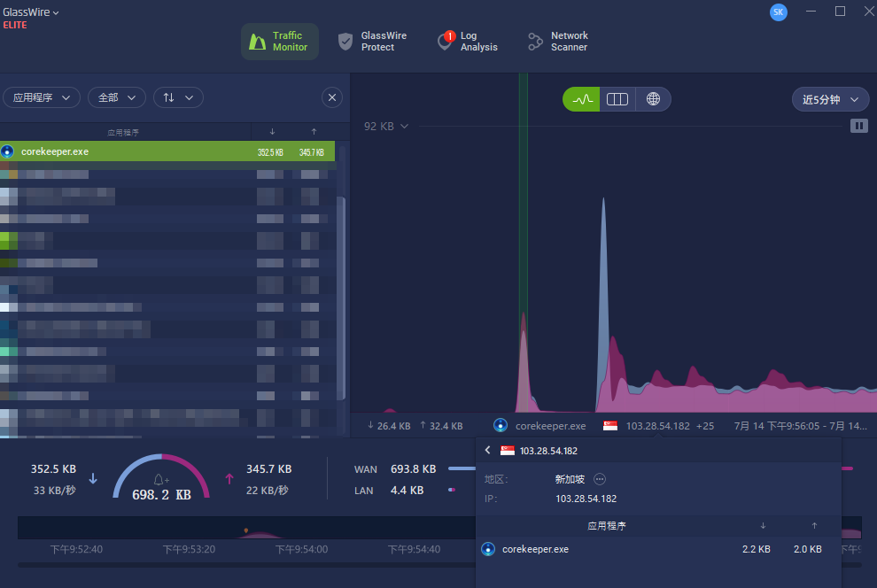
Task: Click the 新加坡 region value
Action: coord(570,479)
